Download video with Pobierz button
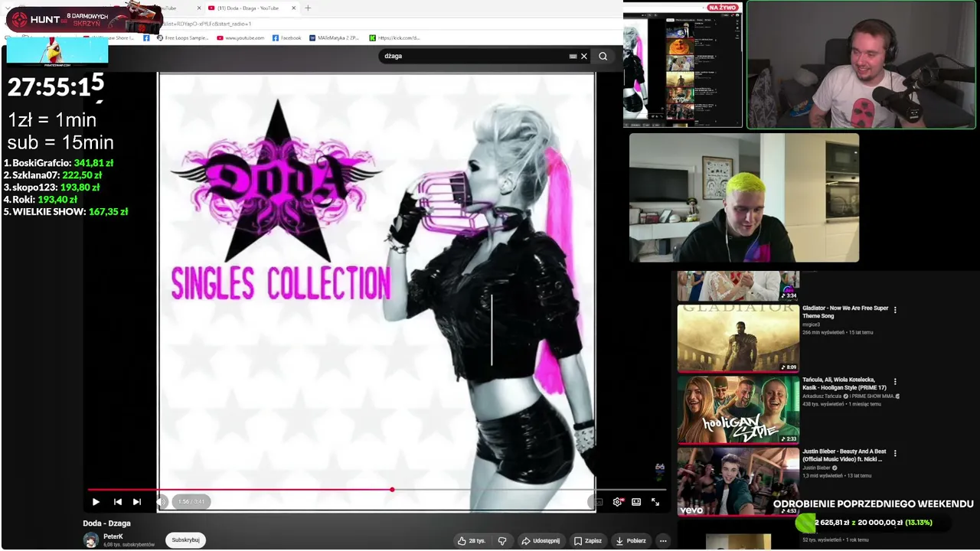This screenshot has width=980, height=551. 631,540
